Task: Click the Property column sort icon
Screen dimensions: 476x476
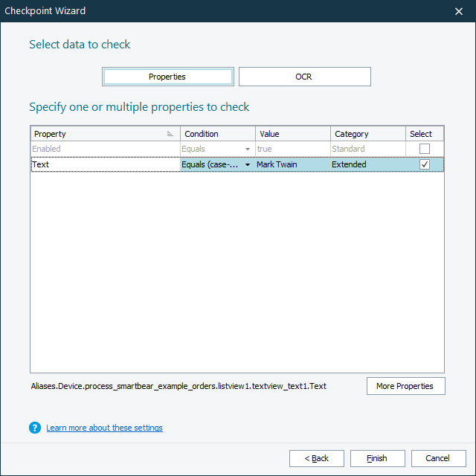Action: 170,134
